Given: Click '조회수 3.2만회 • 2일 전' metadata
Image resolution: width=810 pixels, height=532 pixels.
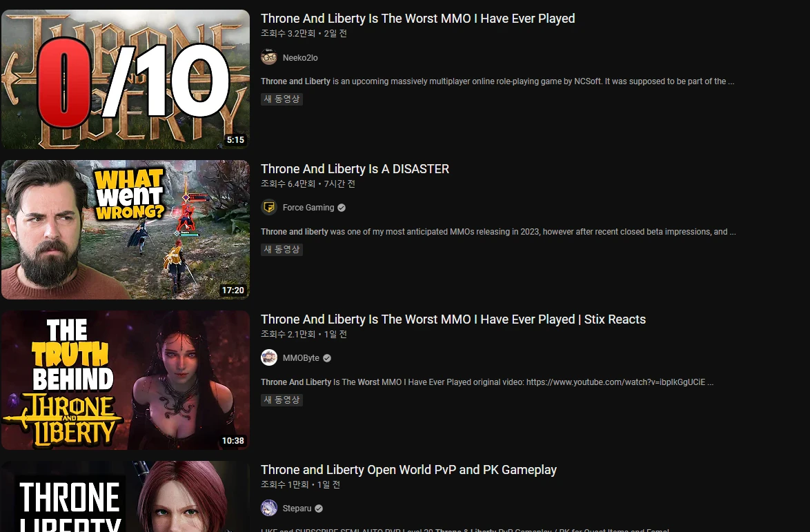Looking at the screenshot, I should [304, 34].
